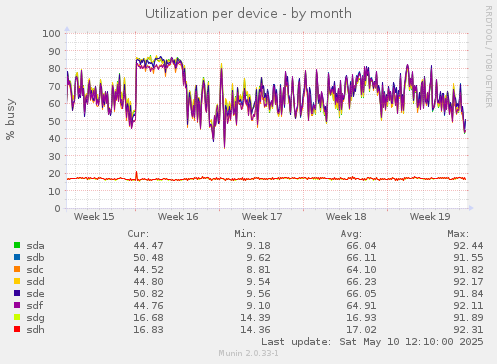Viewport: 497px width, 364px height.
Task: Click the 100 y-axis tick label
Action: [51, 33]
